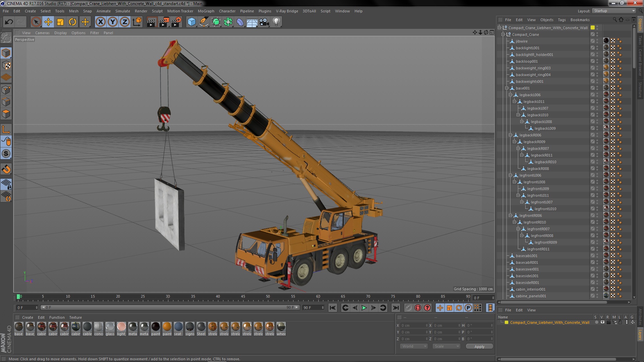Collapse the Compact_Crane group
The height and width of the screenshot is (362, 644).
click(503, 35)
